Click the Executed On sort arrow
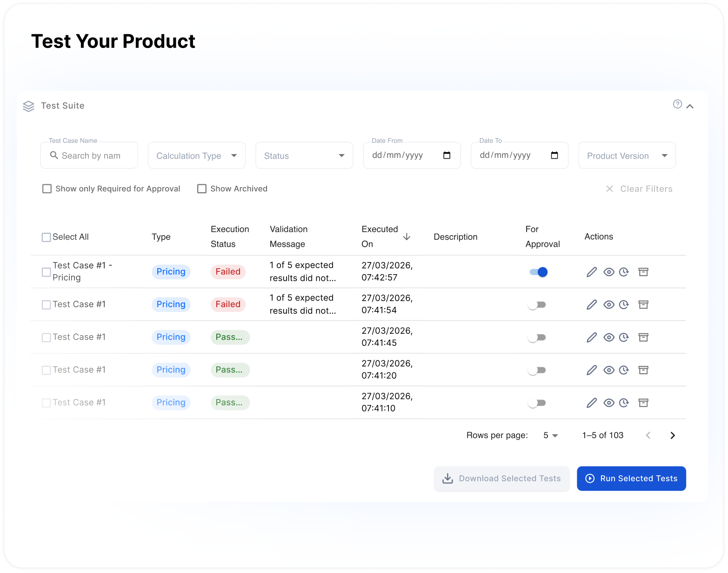Screen dimensions: 728x573 [x=407, y=236]
